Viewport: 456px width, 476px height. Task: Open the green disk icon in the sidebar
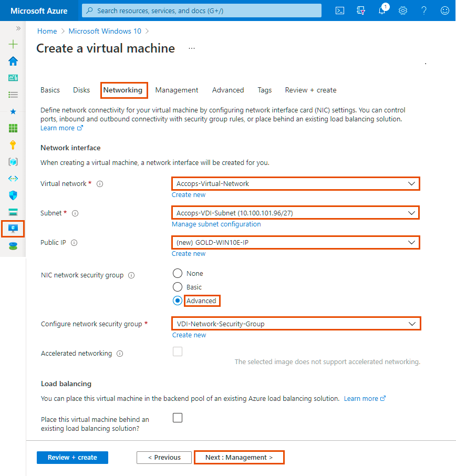(13, 245)
